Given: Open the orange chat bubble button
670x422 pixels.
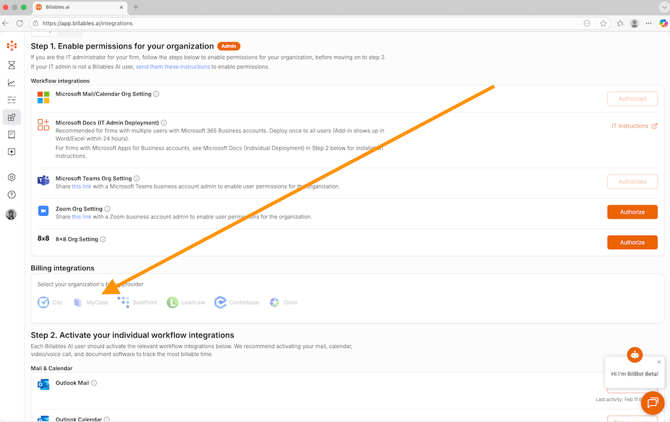Looking at the screenshot, I should click(x=652, y=402).
